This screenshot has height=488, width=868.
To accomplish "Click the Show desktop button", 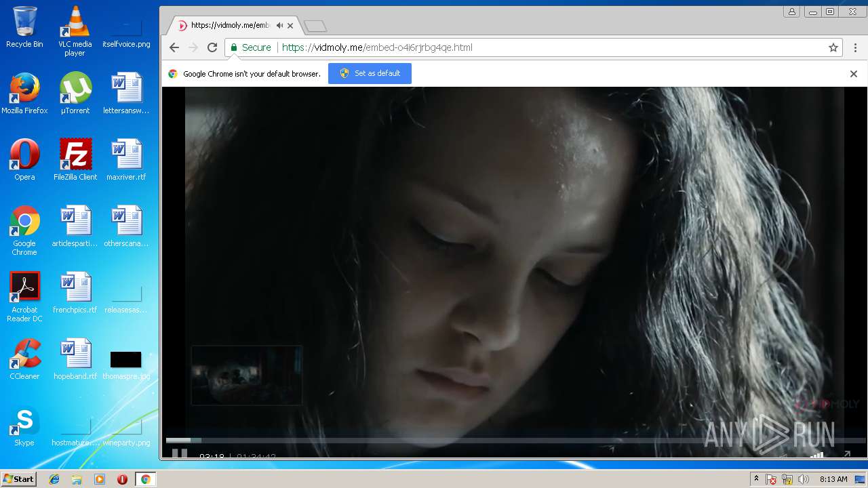I will point(861,479).
